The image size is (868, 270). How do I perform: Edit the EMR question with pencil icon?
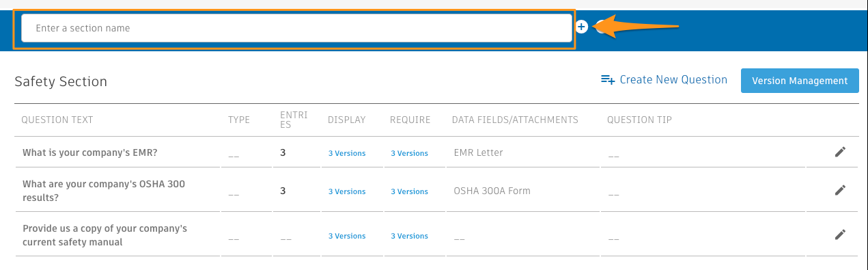click(x=840, y=152)
